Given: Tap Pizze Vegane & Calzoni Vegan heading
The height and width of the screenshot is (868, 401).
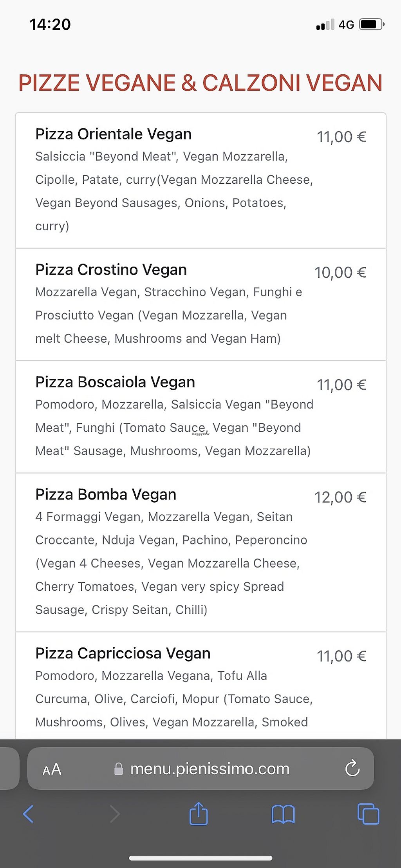Looking at the screenshot, I should (200, 83).
